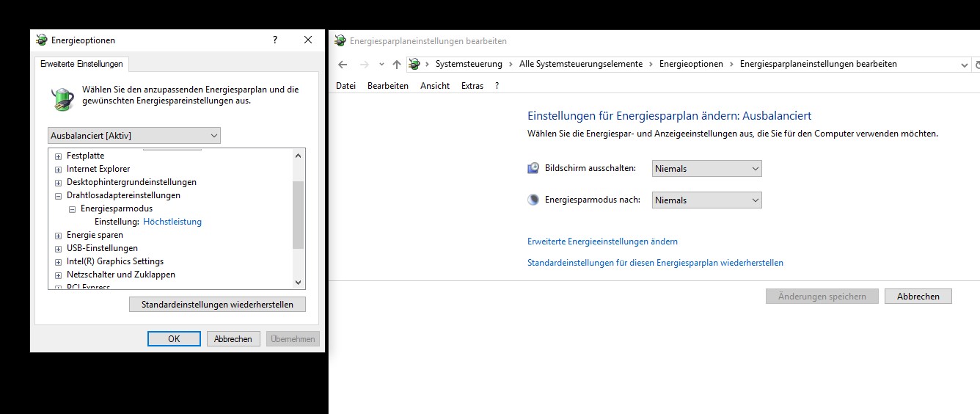This screenshot has width=980, height=414.
Task: Expand Netzschalter und Zuklappen node
Action: [x=59, y=275]
